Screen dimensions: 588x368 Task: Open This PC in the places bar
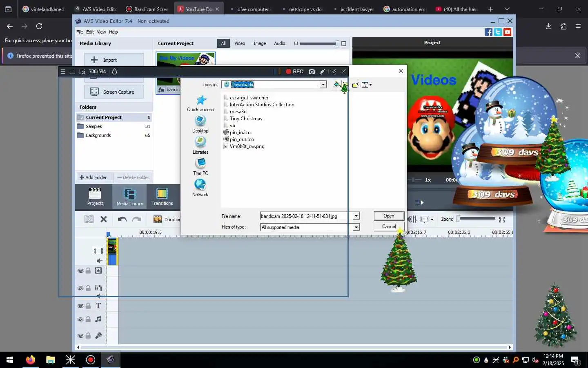tap(200, 167)
